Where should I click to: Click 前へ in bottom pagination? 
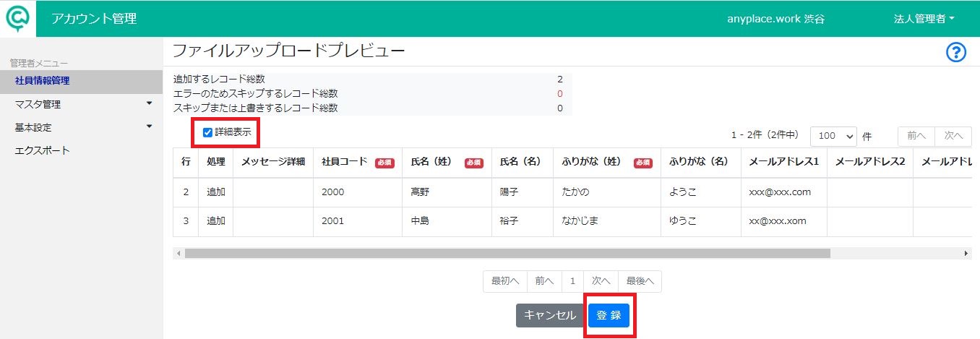pyautogui.click(x=545, y=281)
